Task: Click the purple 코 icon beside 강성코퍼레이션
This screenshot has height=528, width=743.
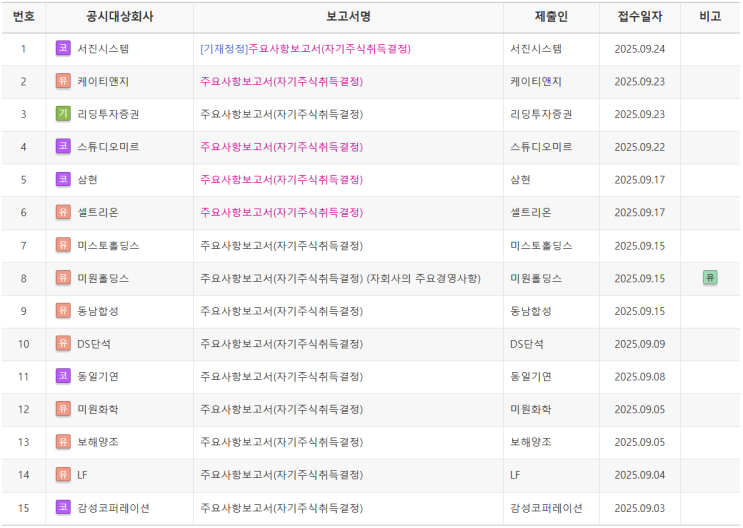Action: point(63,507)
